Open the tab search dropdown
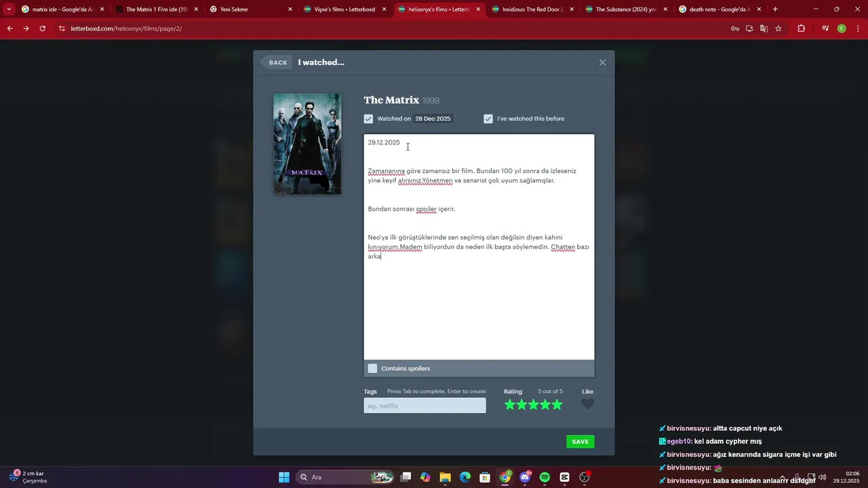 click(9, 9)
